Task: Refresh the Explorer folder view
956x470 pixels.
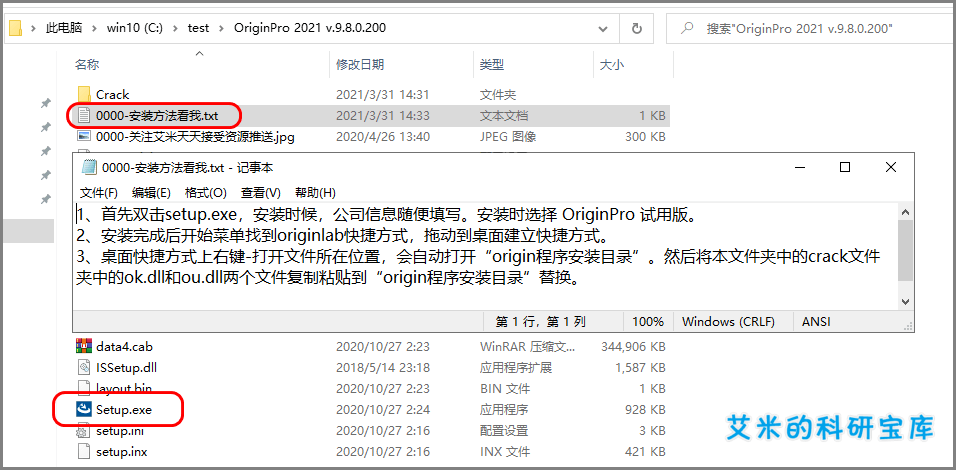Action: tap(637, 29)
